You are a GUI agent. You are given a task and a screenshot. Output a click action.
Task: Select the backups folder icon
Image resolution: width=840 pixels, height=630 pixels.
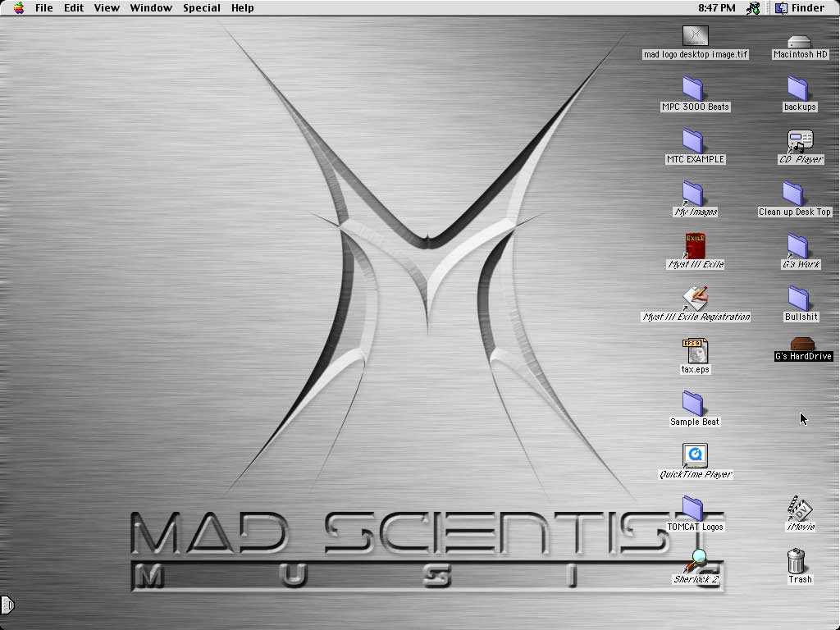click(797, 88)
